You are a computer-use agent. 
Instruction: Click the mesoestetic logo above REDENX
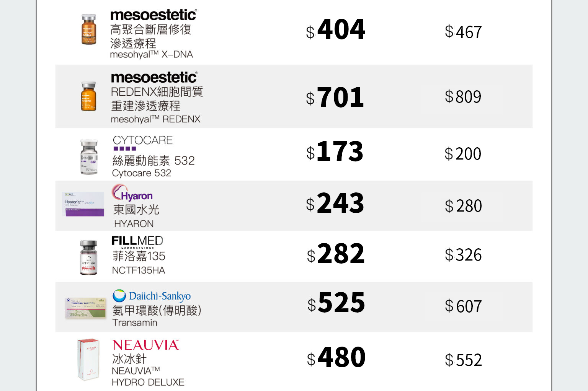coord(154,77)
